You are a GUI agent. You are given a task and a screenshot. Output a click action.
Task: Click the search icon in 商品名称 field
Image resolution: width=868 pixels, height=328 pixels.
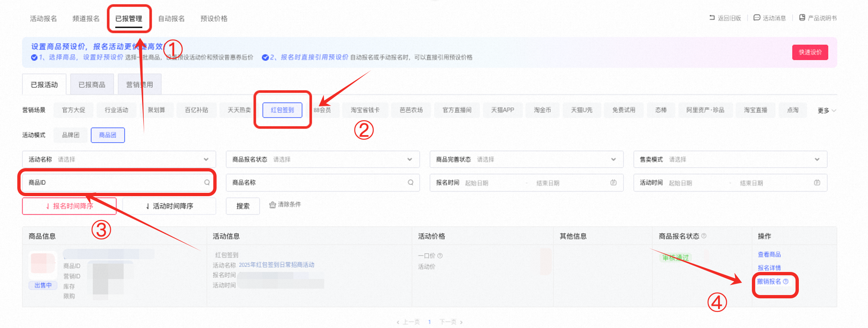tap(411, 183)
